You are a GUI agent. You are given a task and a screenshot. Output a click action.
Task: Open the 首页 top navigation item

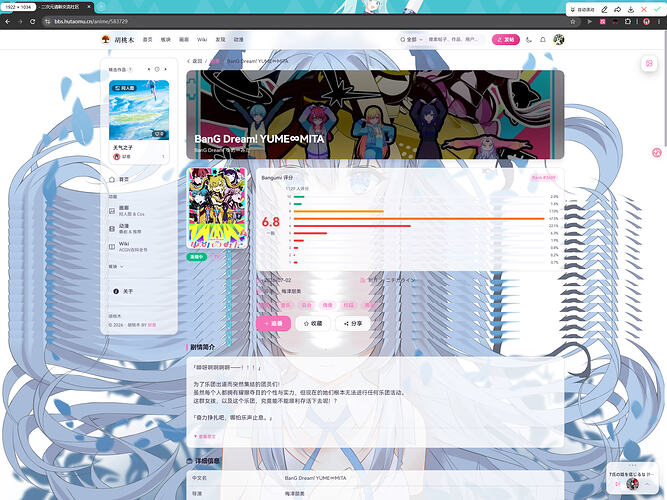point(148,40)
